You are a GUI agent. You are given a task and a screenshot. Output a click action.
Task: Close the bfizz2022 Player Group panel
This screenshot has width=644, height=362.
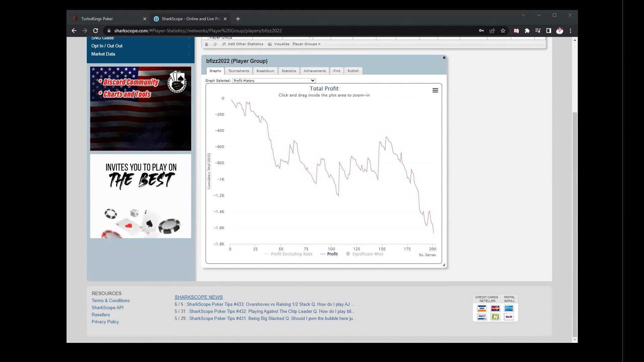point(444,58)
